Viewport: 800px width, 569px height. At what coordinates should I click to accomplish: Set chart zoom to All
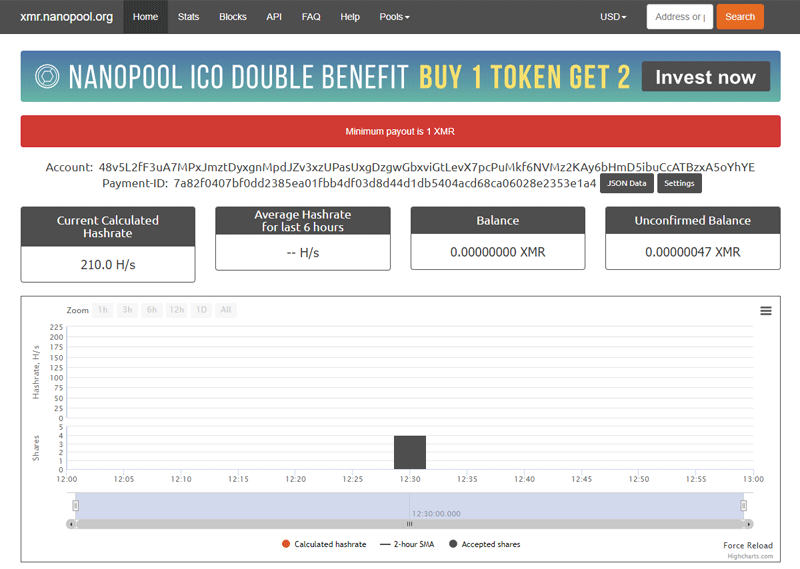pos(226,310)
